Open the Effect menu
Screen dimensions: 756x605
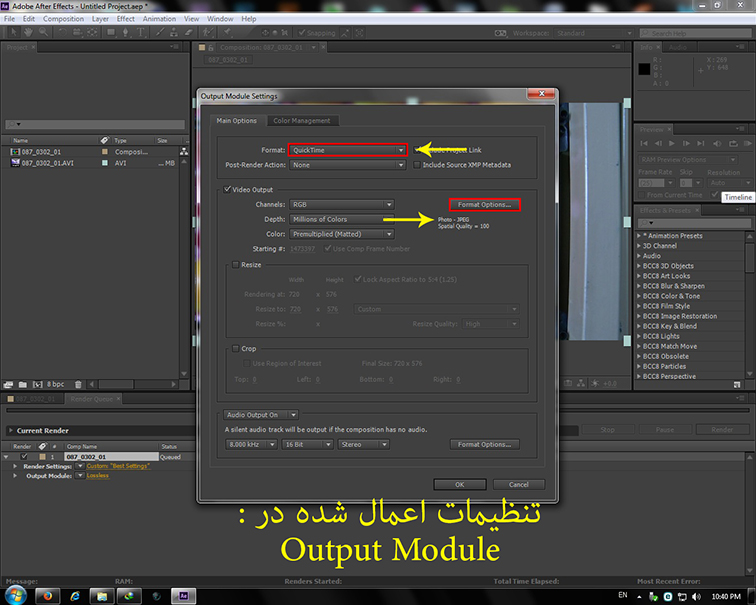[125, 19]
